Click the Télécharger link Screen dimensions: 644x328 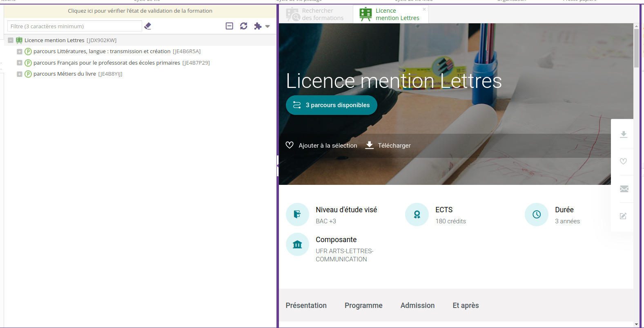(x=394, y=146)
